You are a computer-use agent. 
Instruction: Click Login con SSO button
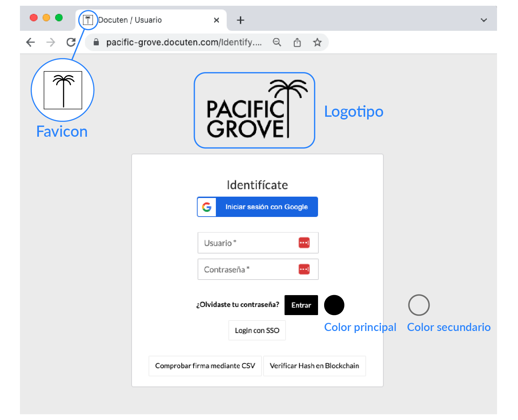(x=257, y=330)
